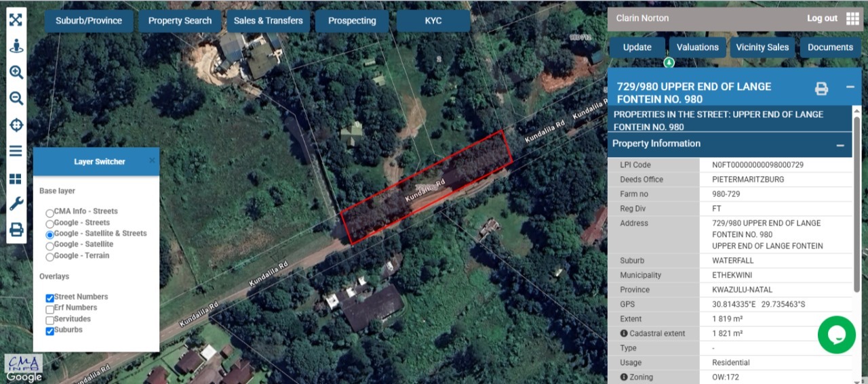Click the printer icon in property header
868x384 pixels.
[821, 89]
